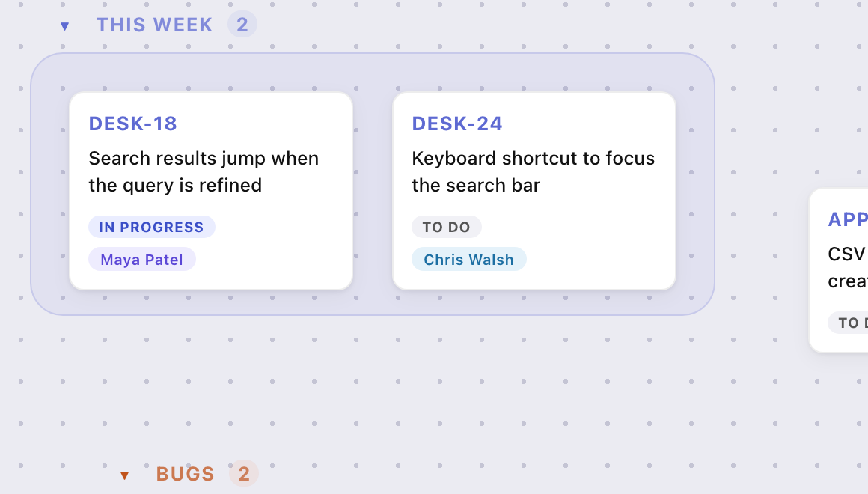The height and width of the screenshot is (494, 868).
Task: Click the THIS WEEK count badge 2
Action: 242,25
